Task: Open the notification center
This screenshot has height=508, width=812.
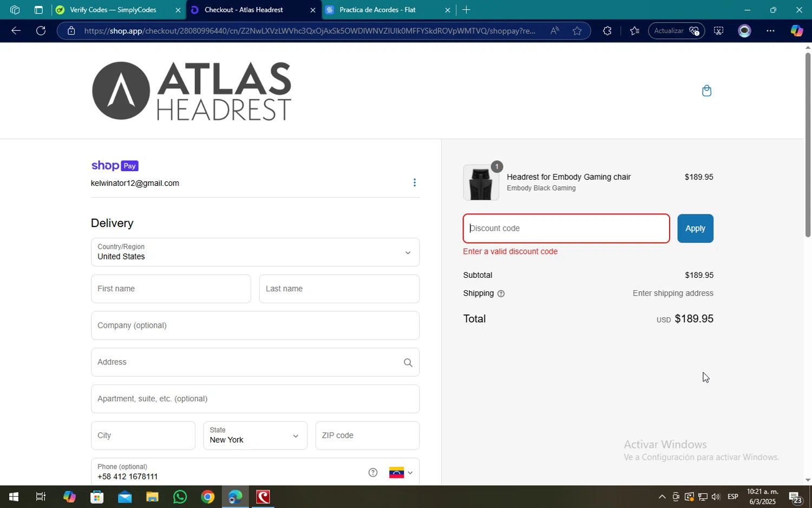Action: [795, 497]
